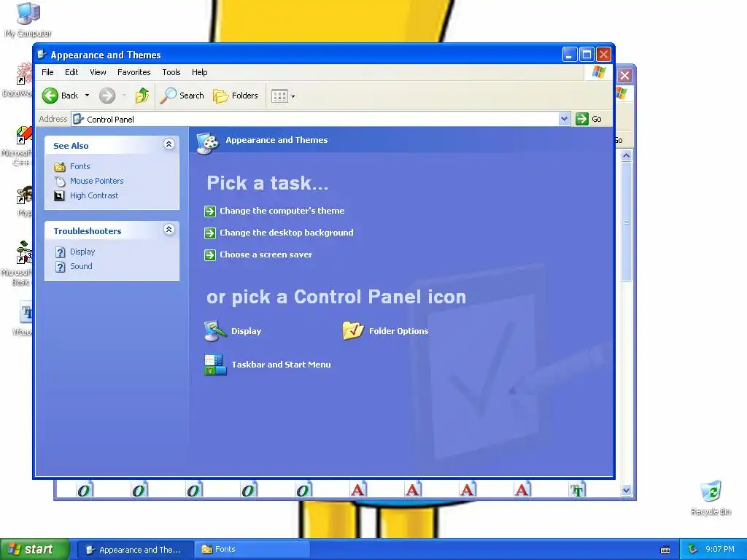The width and height of the screenshot is (747, 560).
Task: Click scroll-down arrow in background Fonts window
Action: [627, 491]
